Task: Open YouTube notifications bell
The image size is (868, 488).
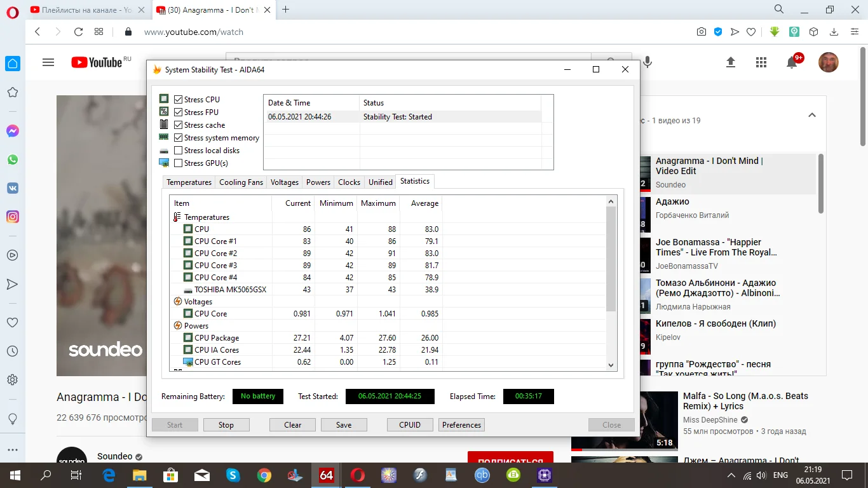Action: 792,62
